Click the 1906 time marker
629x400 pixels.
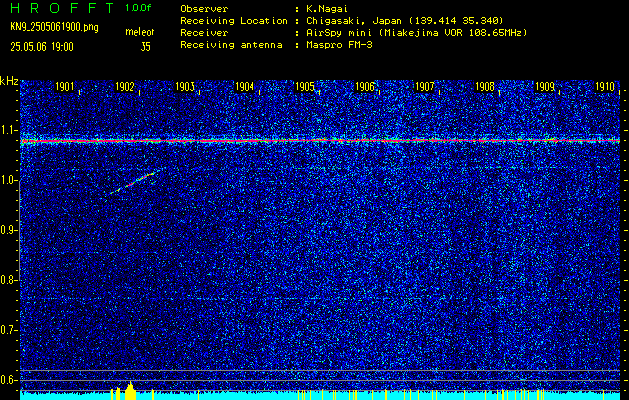365,87
